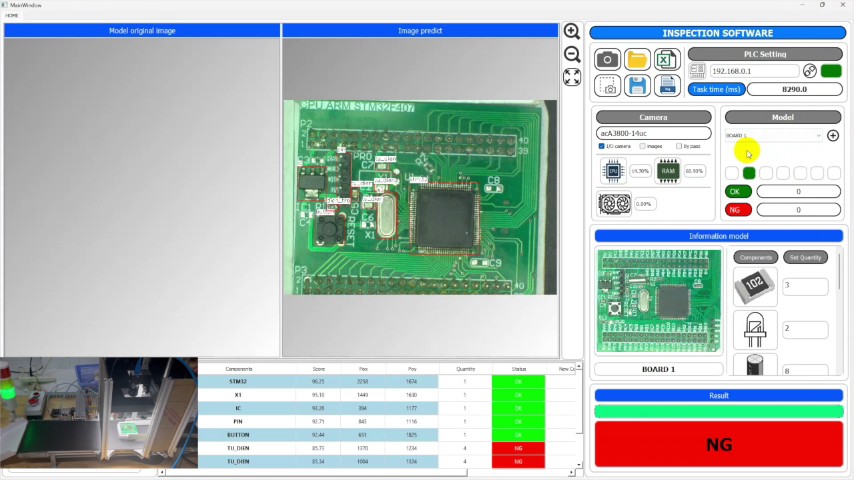Click the BOARD 1 reference thumbnail
Image resolution: width=854 pixels, height=480 pixels.
[659, 301]
